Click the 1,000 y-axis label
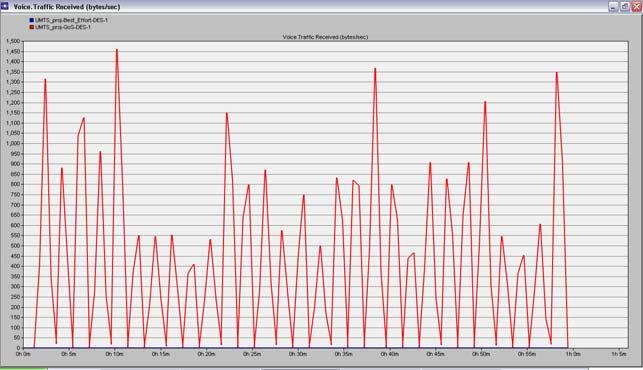This screenshot has width=643, height=370. tap(13, 144)
